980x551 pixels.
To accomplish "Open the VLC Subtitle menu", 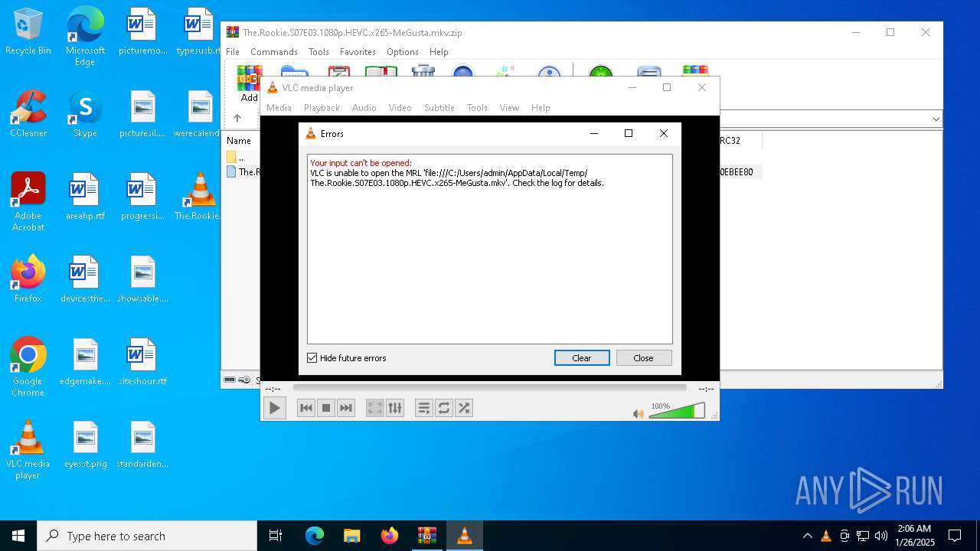I will point(439,108).
